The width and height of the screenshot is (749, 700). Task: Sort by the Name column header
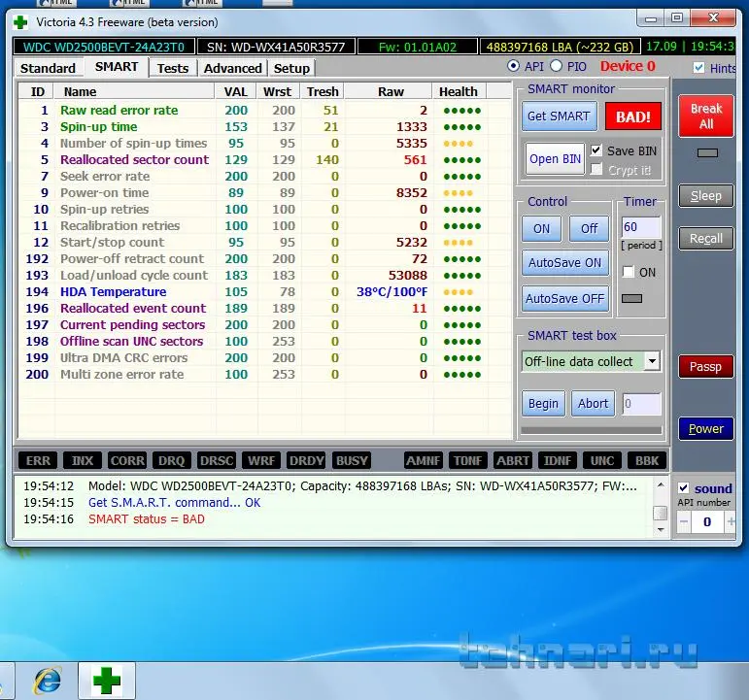[x=134, y=91]
